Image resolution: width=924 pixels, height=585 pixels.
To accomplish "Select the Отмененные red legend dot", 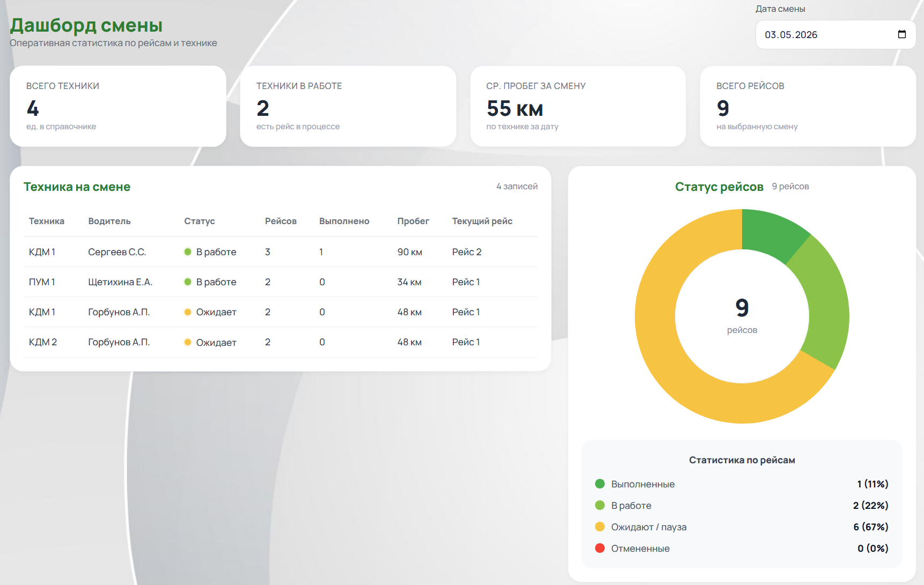I will [x=600, y=548].
